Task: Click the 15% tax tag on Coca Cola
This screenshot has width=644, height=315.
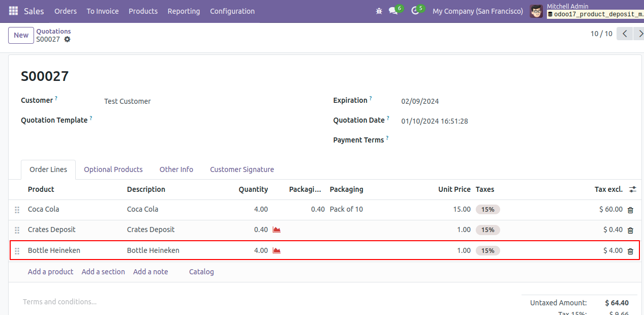Action: [x=488, y=209]
